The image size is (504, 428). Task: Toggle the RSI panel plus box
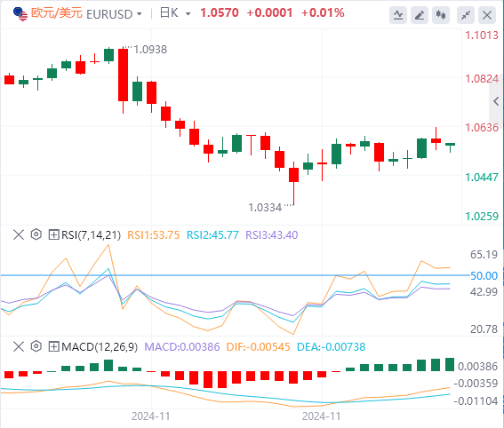coord(53,234)
